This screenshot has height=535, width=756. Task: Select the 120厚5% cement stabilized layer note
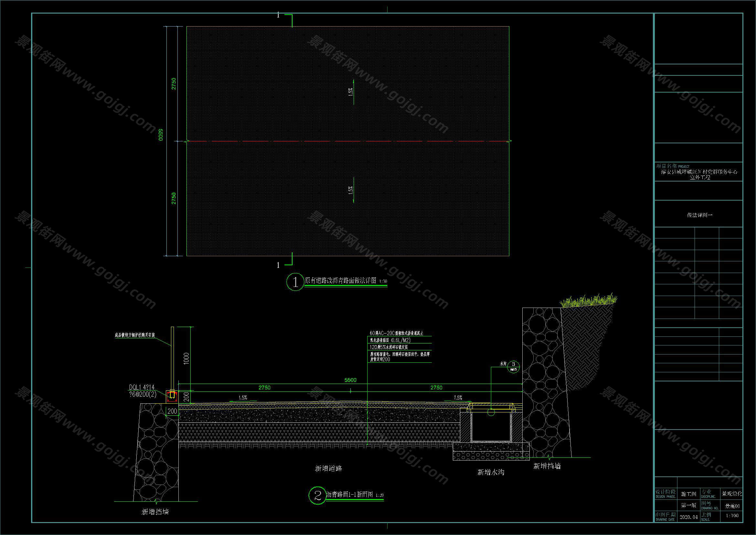pos(389,347)
